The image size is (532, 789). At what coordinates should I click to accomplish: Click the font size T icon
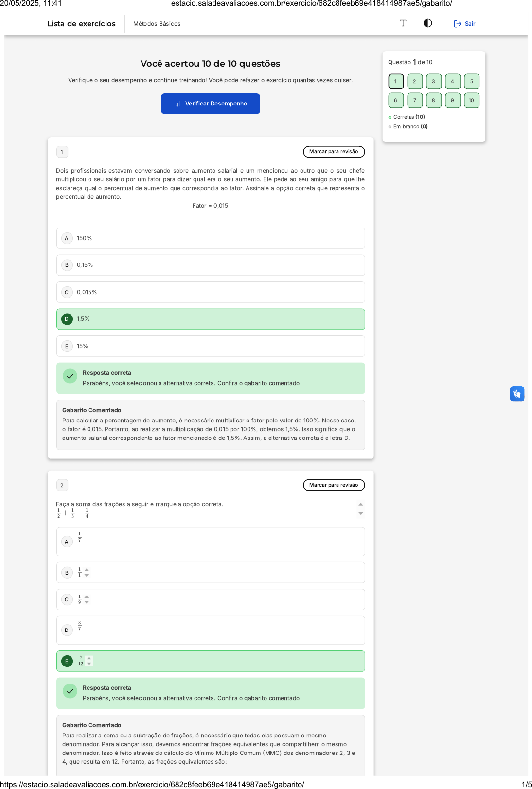tap(403, 23)
